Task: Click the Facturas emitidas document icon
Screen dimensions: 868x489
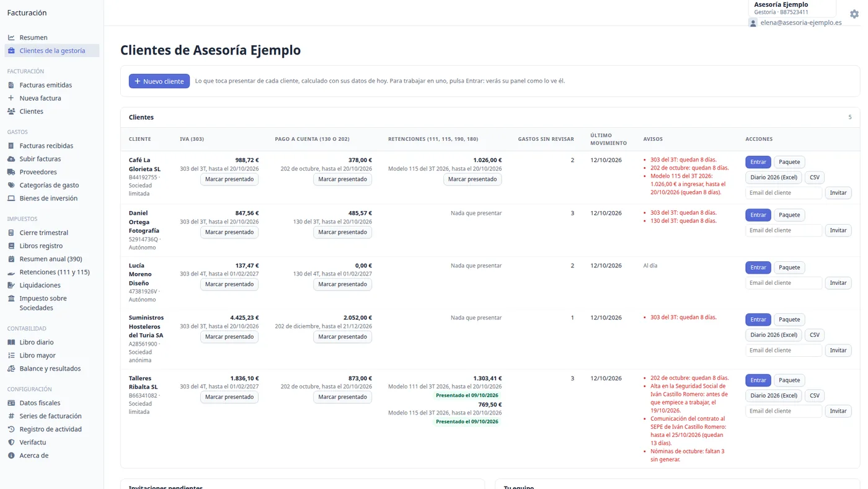Action: (11, 85)
